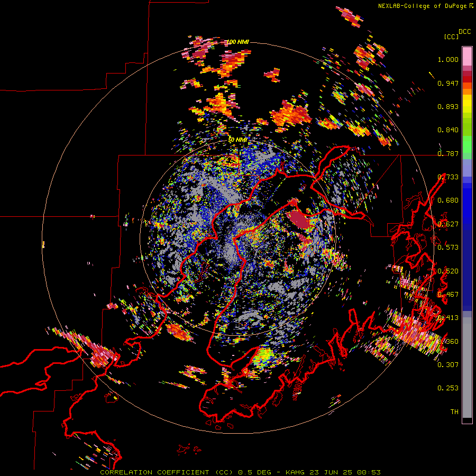Click the NEXLAB-College of DuPage credit text
476x476 pixels.
click(x=422, y=6)
